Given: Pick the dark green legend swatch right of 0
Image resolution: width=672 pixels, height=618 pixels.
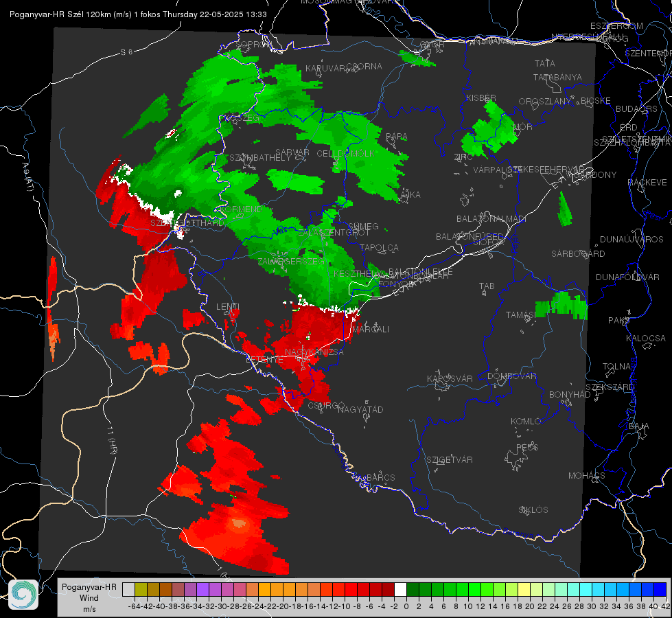Looking at the screenshot, I should pos(413,589).
